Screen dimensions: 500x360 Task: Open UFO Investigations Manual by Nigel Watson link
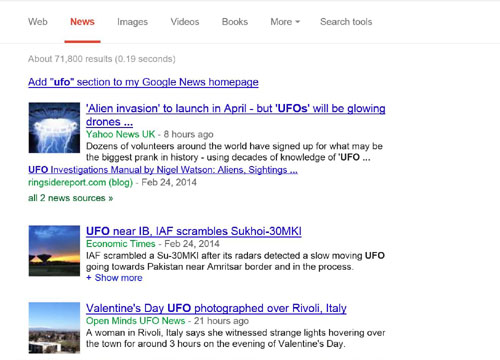(163, 170)
